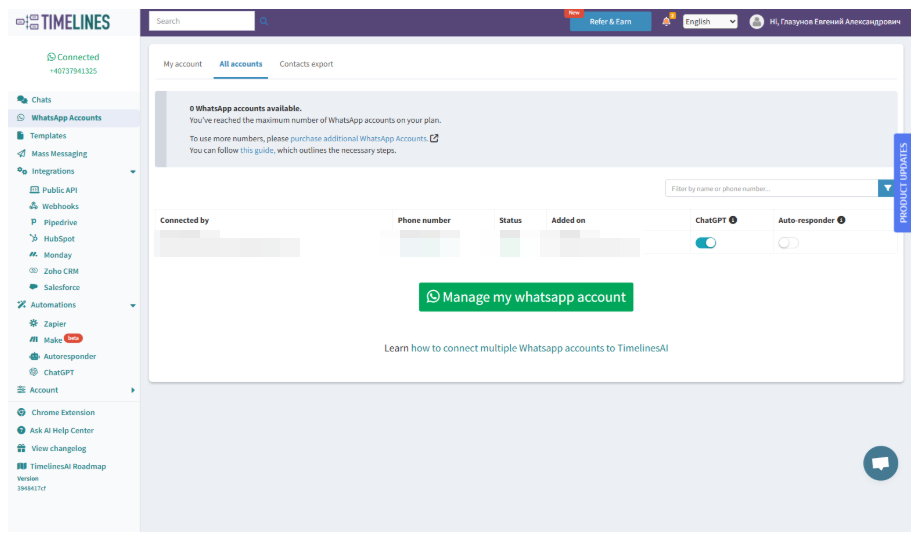Click Auto-responder column info icon
This screenshot has width=915, height=538.
coord(841,220)
